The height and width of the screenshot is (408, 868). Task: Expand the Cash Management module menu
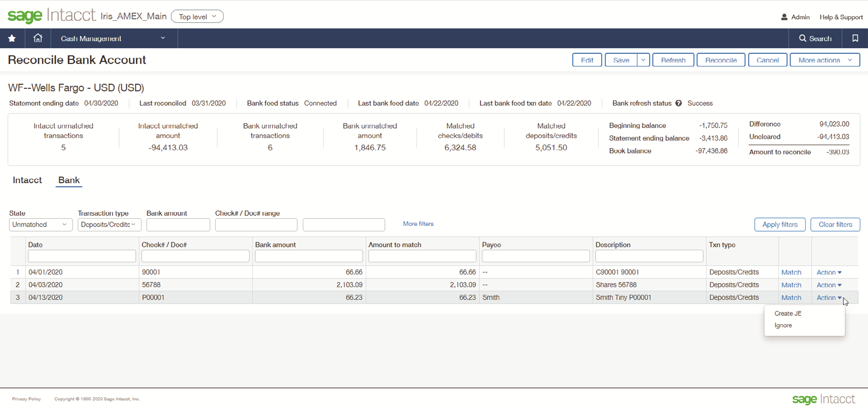click(x=113, y=38)
